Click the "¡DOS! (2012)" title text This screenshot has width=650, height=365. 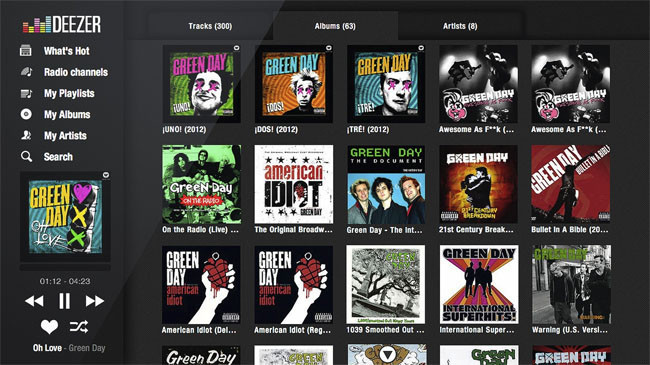(276, 129)
